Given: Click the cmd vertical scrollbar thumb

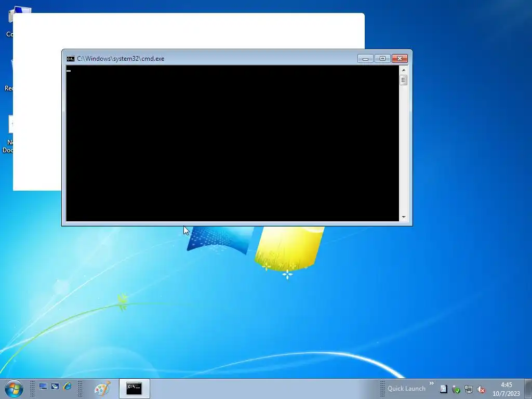Looking at the screenshot, I should pos(403,80).
